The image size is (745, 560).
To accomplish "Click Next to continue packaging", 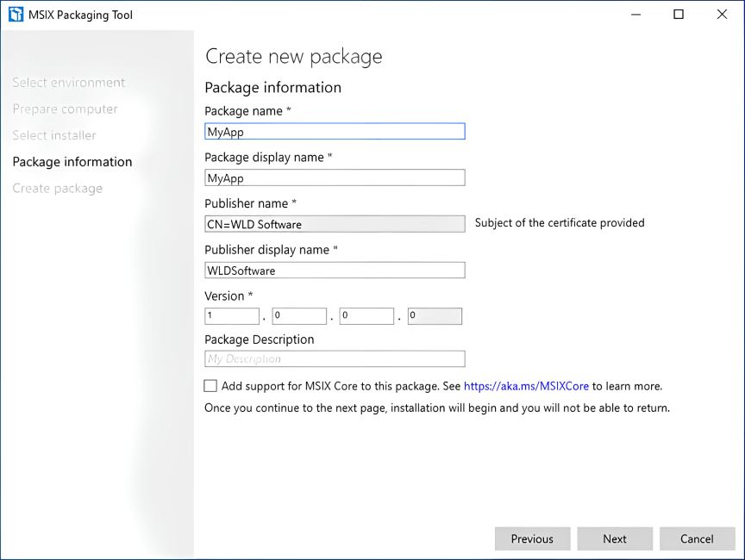I will [615, 538].
